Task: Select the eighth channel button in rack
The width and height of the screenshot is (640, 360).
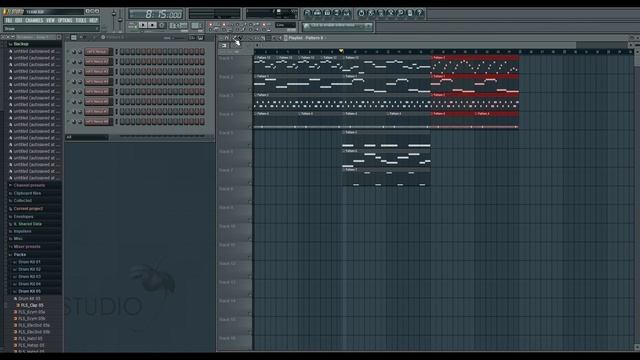Action: tap(97, 121)
